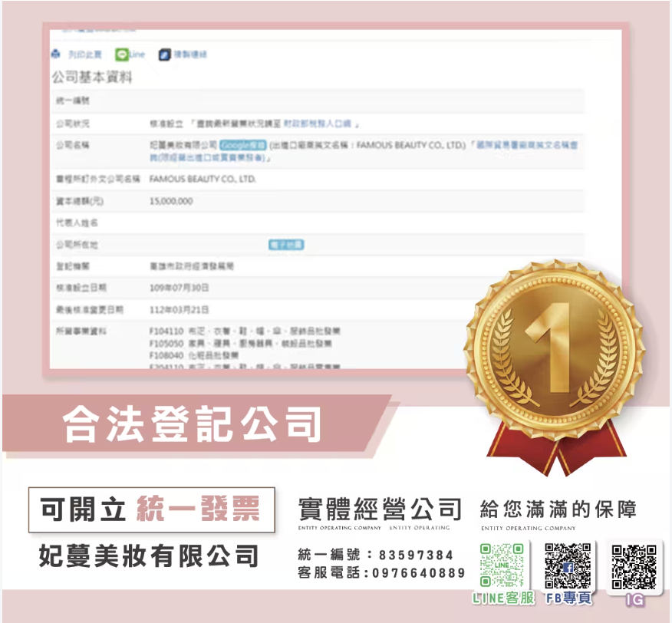Viewport: 672px width, 623px height.
Task: Click the 實體經營公司 title
Action: 379,509
